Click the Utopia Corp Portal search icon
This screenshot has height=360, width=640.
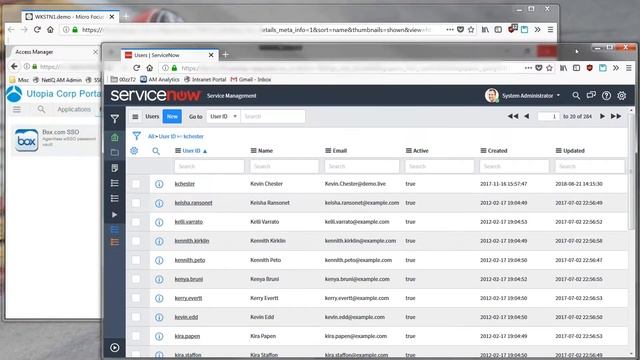[x=41, y=109]
